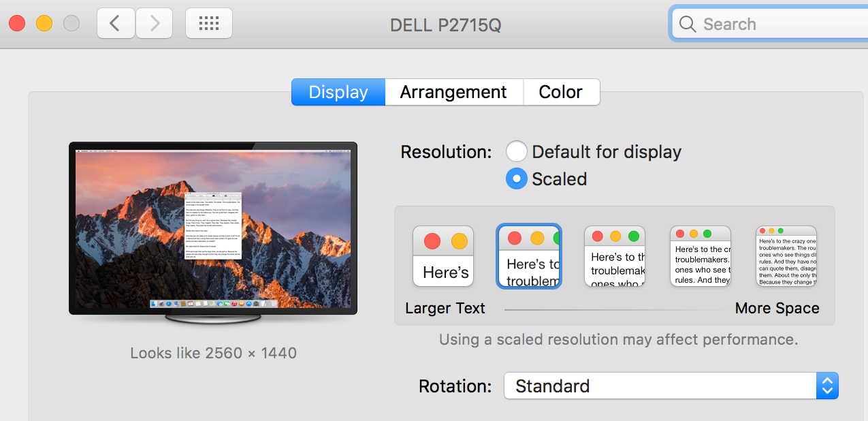The width and height of the screenshot is (868, 421).
Task: Select the Larger Text scaling thumbnail
Action: (x=443, y=256)
